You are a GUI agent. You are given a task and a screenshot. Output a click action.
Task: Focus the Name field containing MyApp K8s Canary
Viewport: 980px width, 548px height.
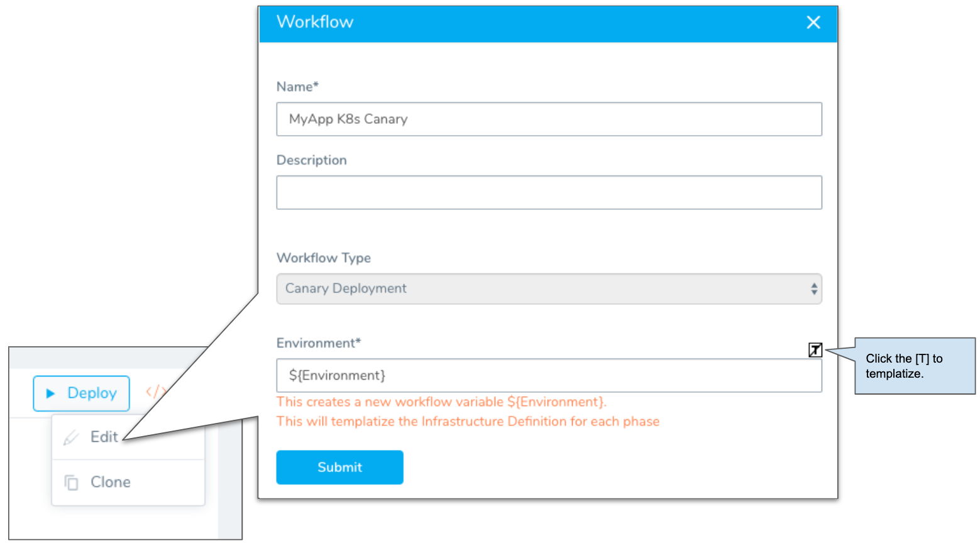point(549,119)
